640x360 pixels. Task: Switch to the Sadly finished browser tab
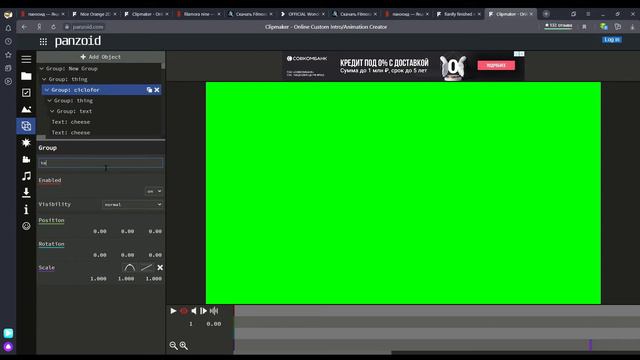coord(458,14)
